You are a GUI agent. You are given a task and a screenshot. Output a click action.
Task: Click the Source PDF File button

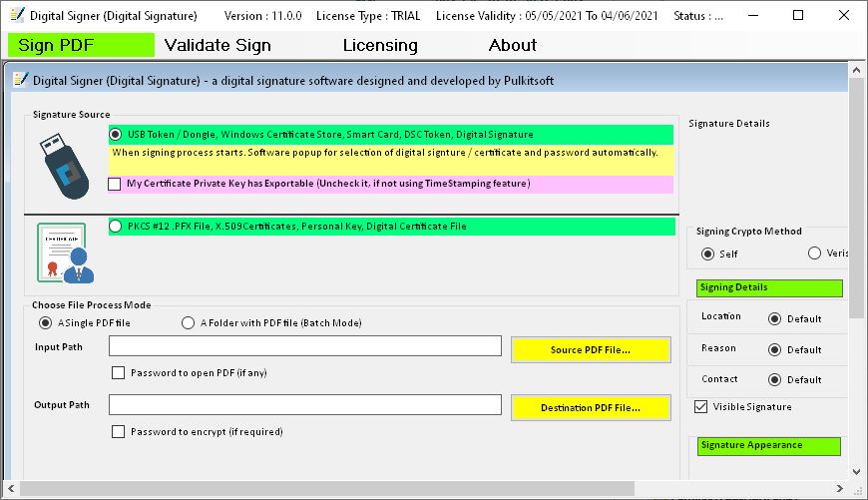coord(591,350)
